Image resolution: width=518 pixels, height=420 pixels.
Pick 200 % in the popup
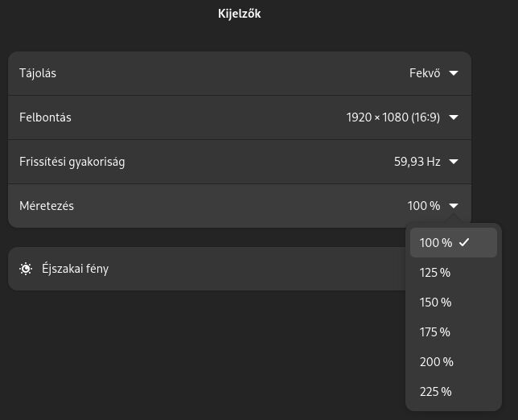[x=454, y=362]
